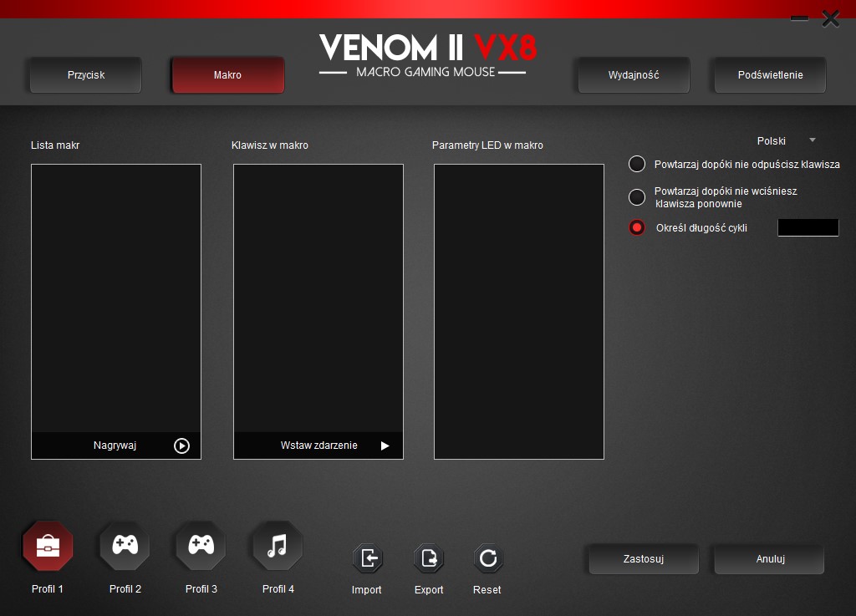Click the Export icon
The height and width of the screenshot is (616, 856).
click(x=429, y=558)
